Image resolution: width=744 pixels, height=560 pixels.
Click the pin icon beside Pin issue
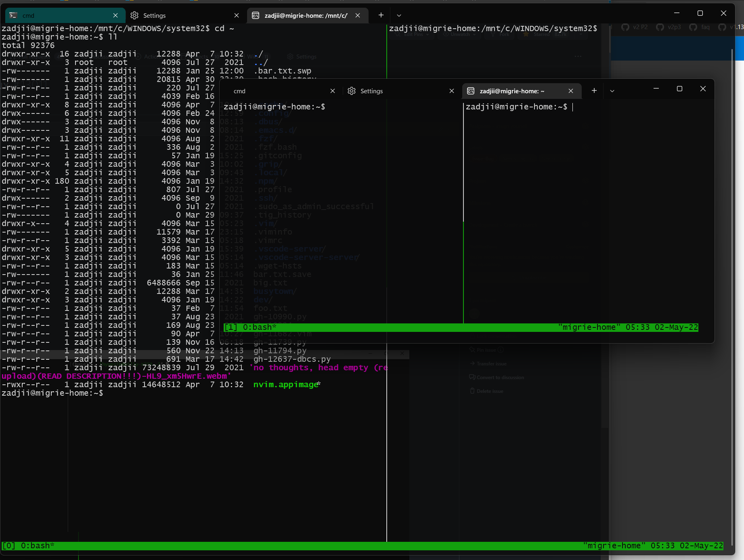coord(472,350)
